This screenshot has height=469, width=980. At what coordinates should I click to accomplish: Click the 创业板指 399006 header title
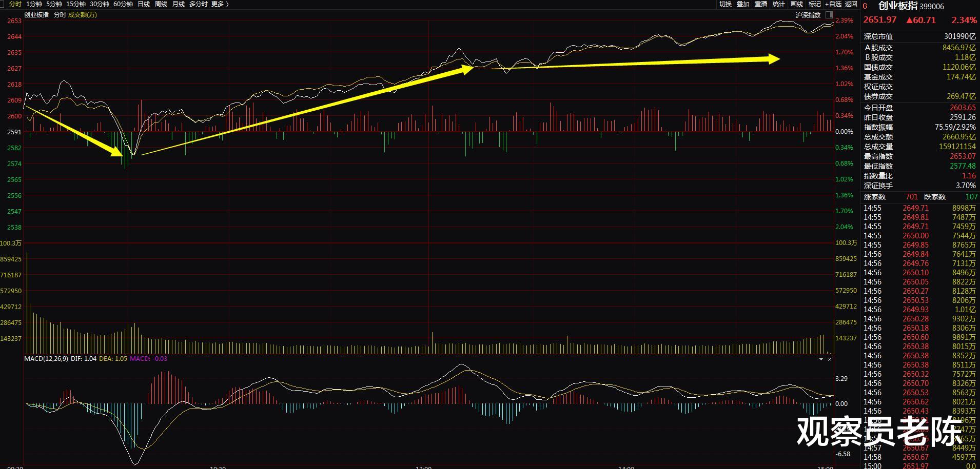tap(911, 6)
